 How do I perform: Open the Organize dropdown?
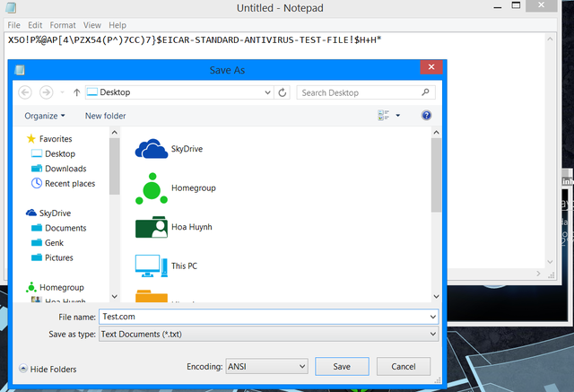click(x=45, y=116)
